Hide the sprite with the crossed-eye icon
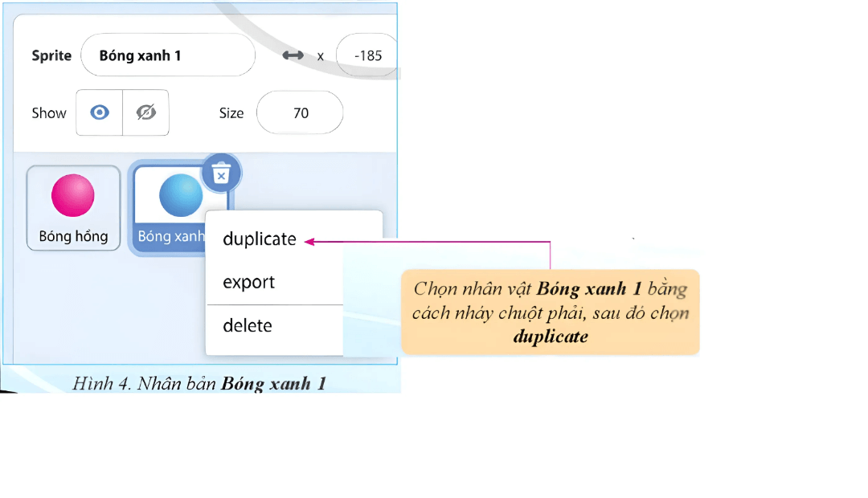The height and width of the screenshot is (498, 868). point(145,112)
